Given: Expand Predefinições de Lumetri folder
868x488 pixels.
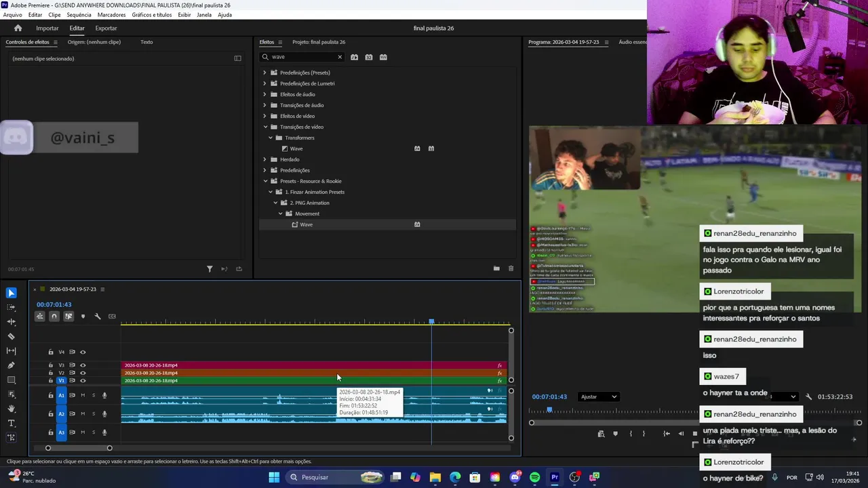Looking at the screenshot, I should click(264, 83).
